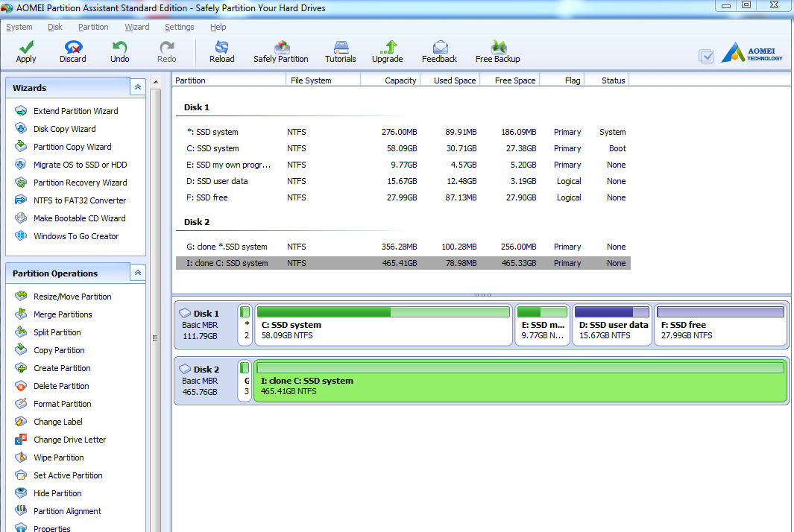Select the Disk 2 Basic MBR header

(x=206, y=381)
